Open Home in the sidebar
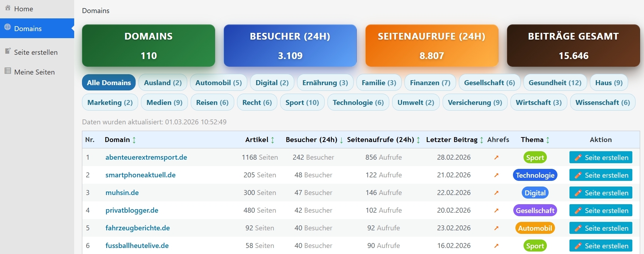Screen dimensions: 644x254 pos(37,9)
